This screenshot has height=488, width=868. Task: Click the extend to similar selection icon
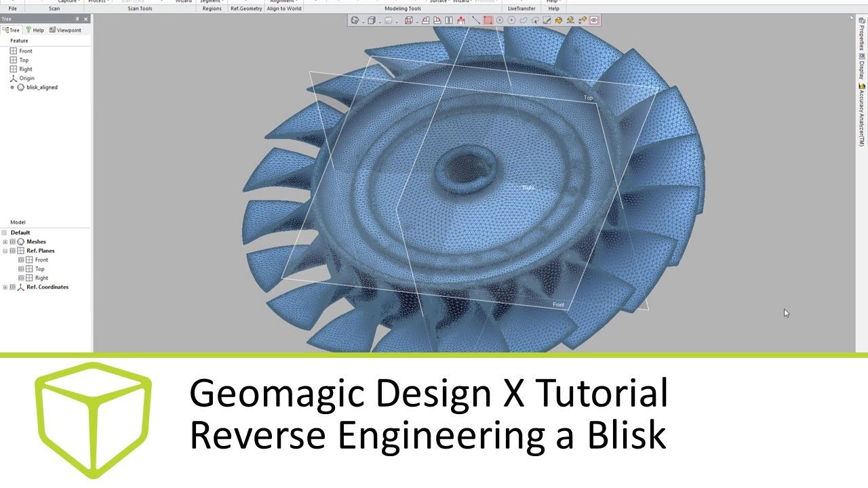pos(570,20)
